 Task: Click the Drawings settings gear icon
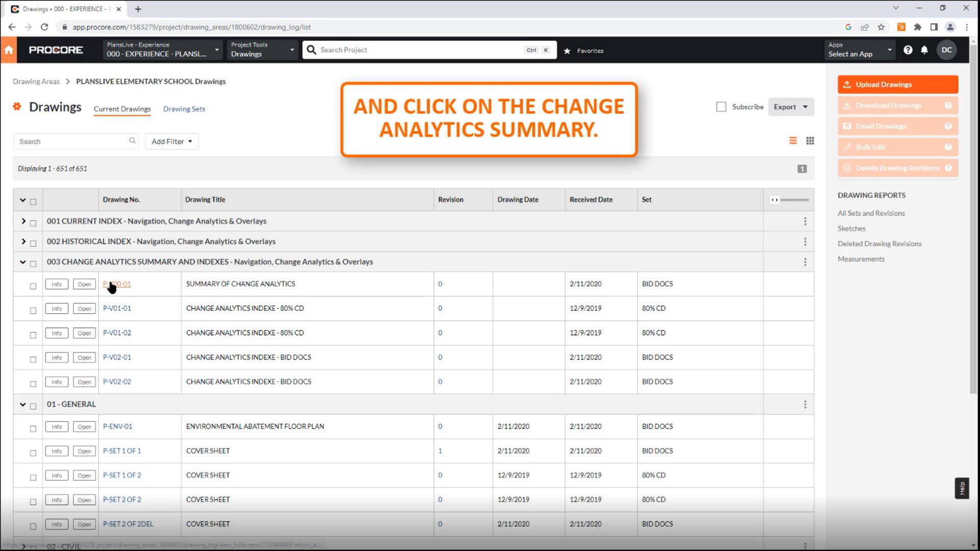17,107
